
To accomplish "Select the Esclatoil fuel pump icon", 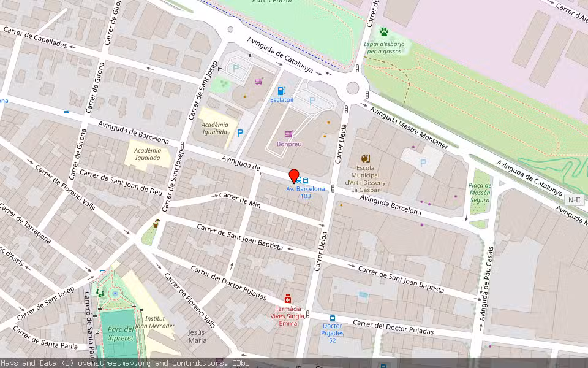I will tap(282, 91).
